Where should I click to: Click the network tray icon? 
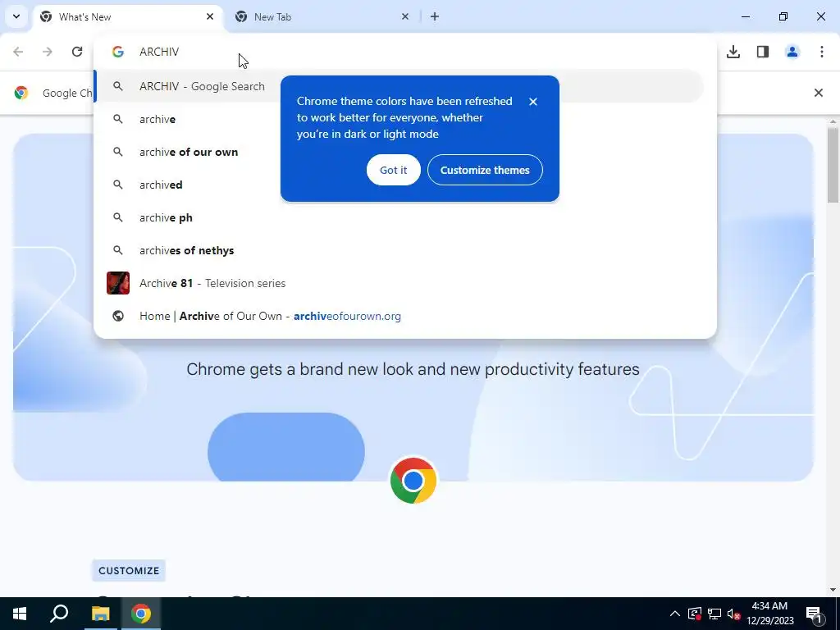point(714,614)
